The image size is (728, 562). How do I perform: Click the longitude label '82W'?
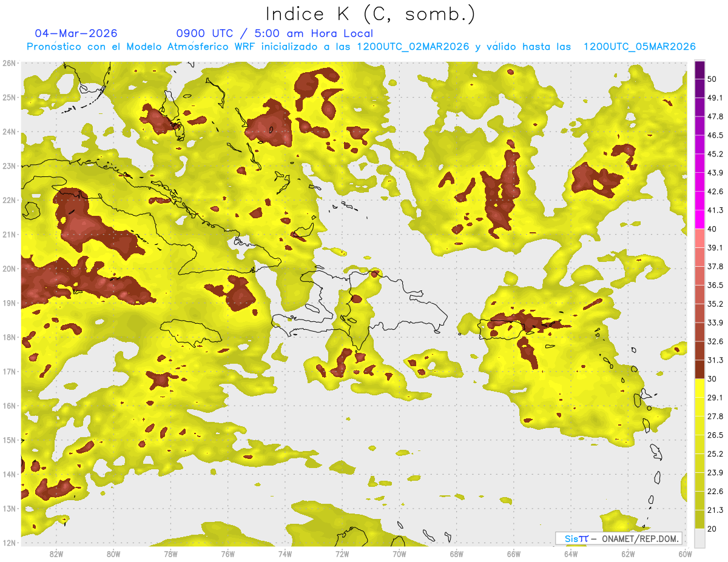click(56, 554)
